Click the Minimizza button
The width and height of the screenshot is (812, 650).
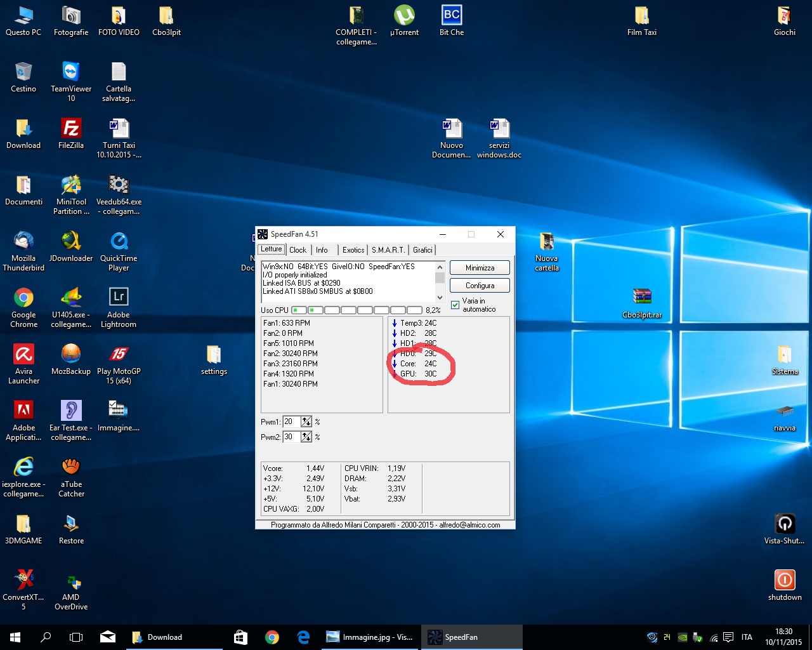[x=480, y=268]
